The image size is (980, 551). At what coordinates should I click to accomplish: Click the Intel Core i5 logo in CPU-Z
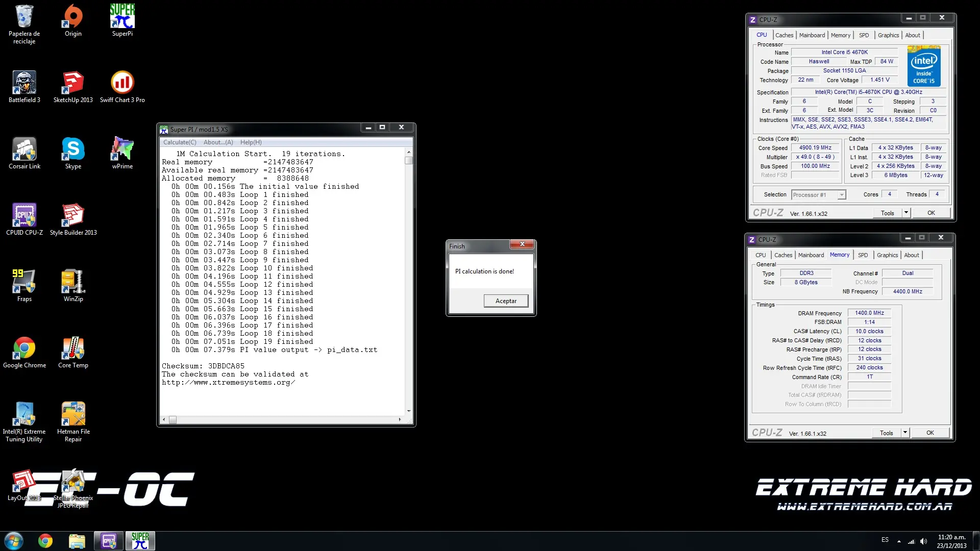924,66
